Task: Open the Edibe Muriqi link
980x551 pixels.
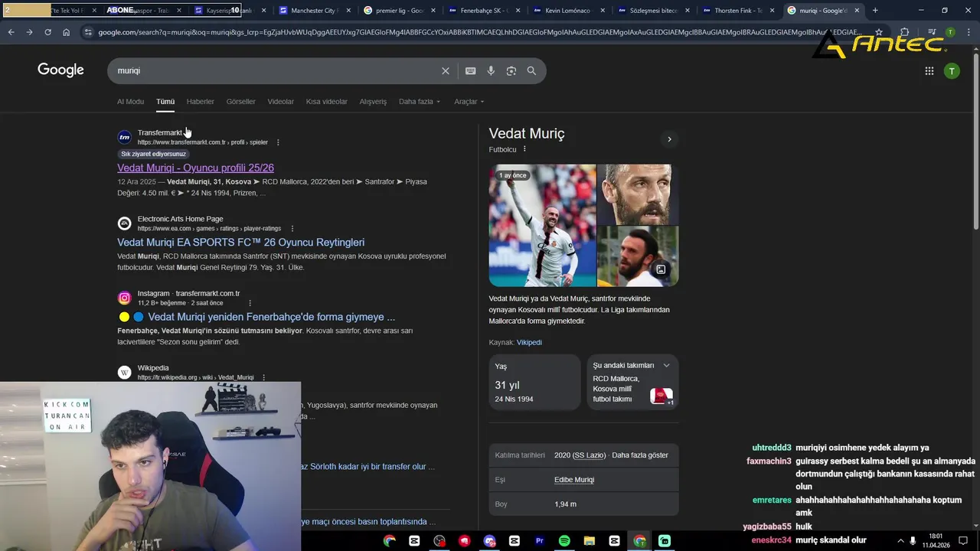Action: pyautogui.click(x=574, y=480)
